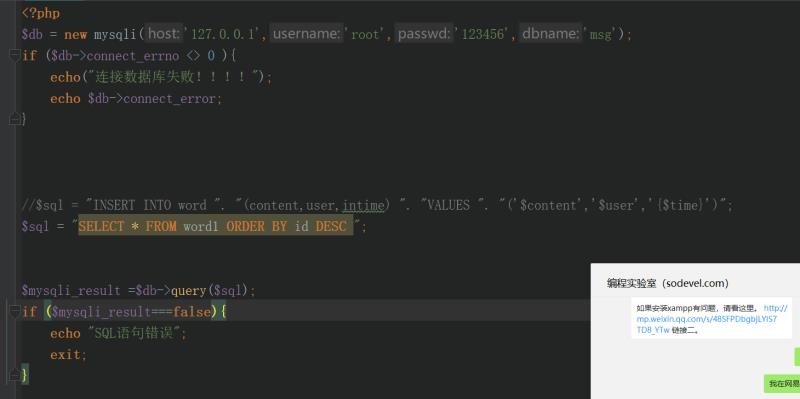Image resolution: width=800 pixels, height=399 pixels.
Task: Click fold end marker below connect_error line
Action: pyautogui.click(x=14, y=119)
